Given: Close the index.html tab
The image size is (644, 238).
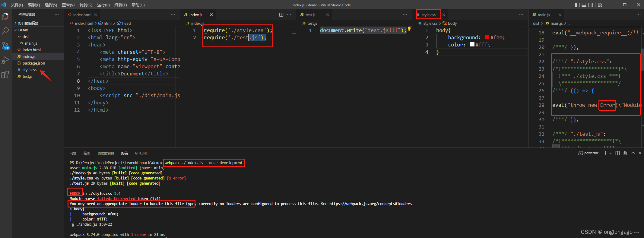Looking at the screenshot, I should tap(96, 15).
